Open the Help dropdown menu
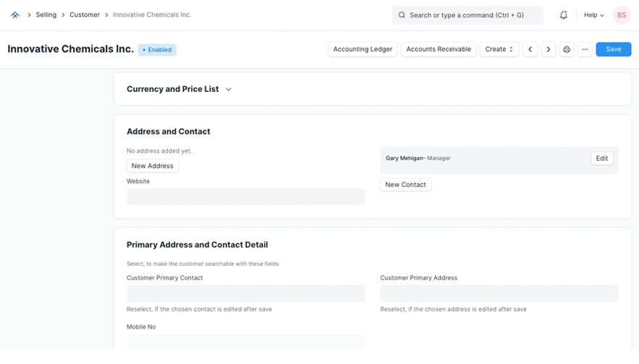 point(594,14)
